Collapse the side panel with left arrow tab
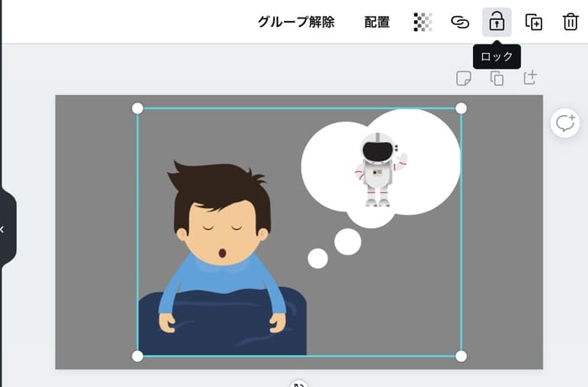The image size is (588, 387). [x=3, y=228]
